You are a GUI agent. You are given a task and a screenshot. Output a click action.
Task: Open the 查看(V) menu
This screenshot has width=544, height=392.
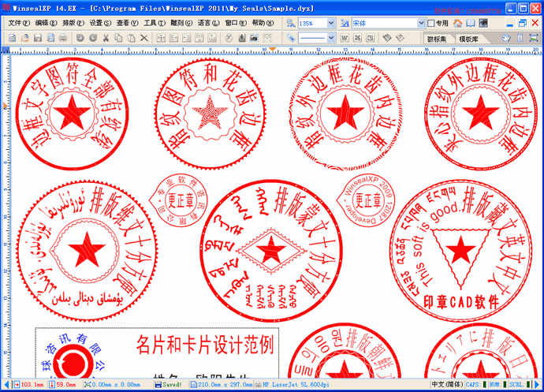[x=127, y=23]
